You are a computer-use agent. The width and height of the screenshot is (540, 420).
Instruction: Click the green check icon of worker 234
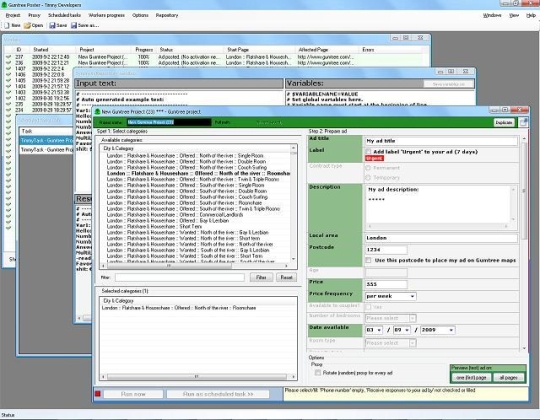pyautogui.click(x=8, y=110)
